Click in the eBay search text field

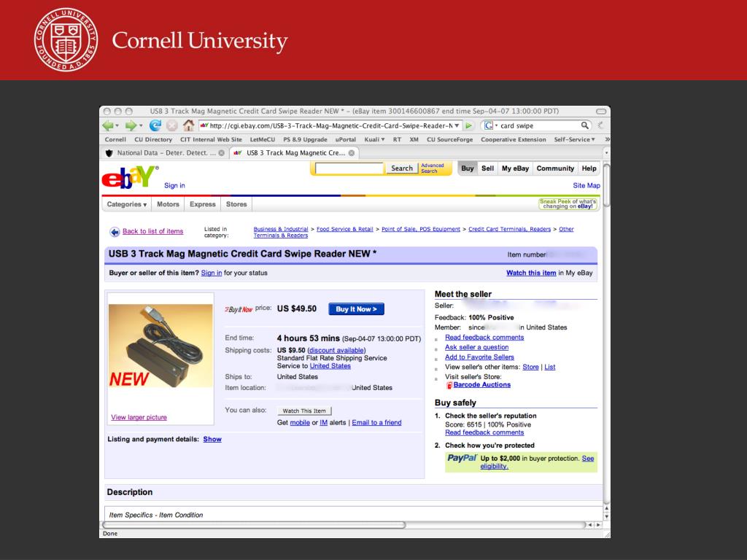(349, 168)
